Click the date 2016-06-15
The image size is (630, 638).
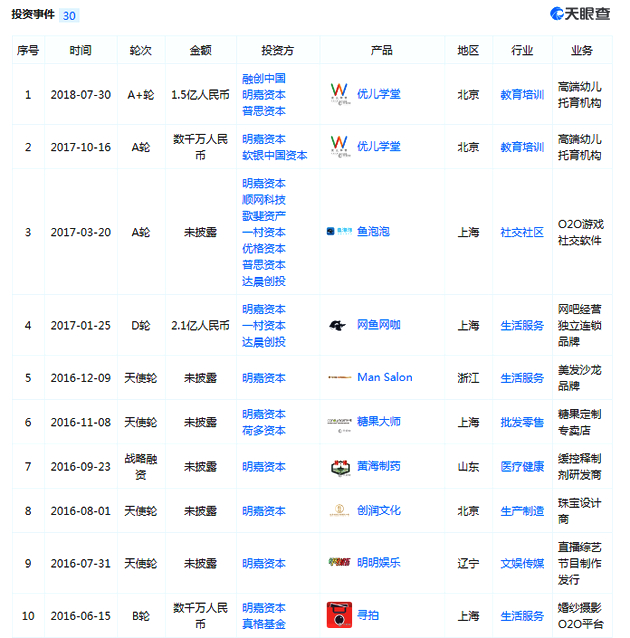point(81,616)
